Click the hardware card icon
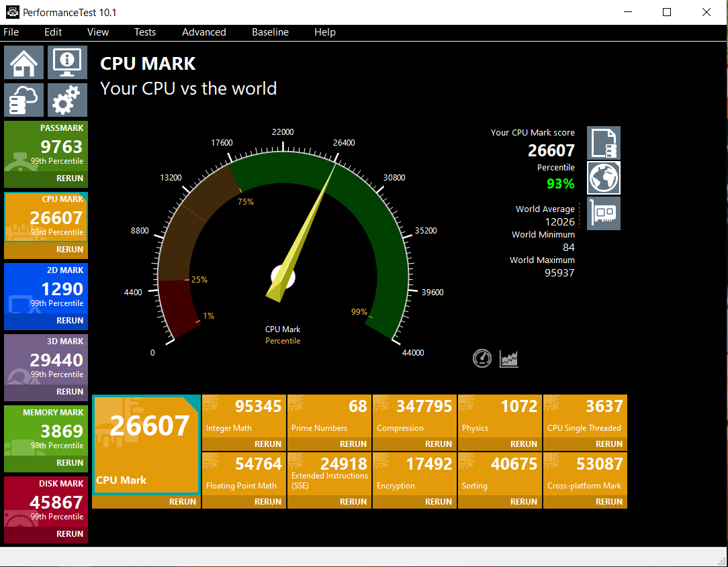The width and height of the screenshot is (728, 567). coord(603,213)
